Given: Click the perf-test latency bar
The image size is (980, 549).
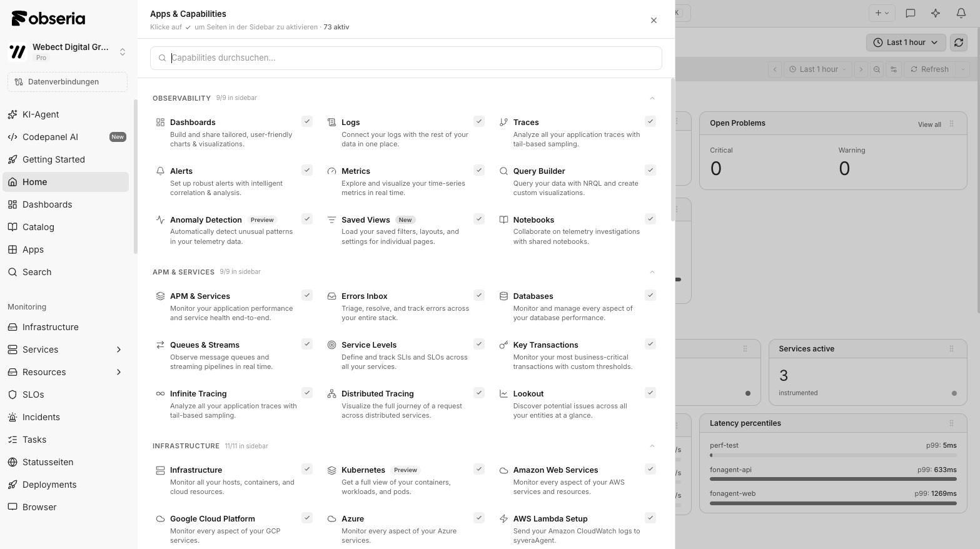Looking at the screenshot, I should coord(833,455).
